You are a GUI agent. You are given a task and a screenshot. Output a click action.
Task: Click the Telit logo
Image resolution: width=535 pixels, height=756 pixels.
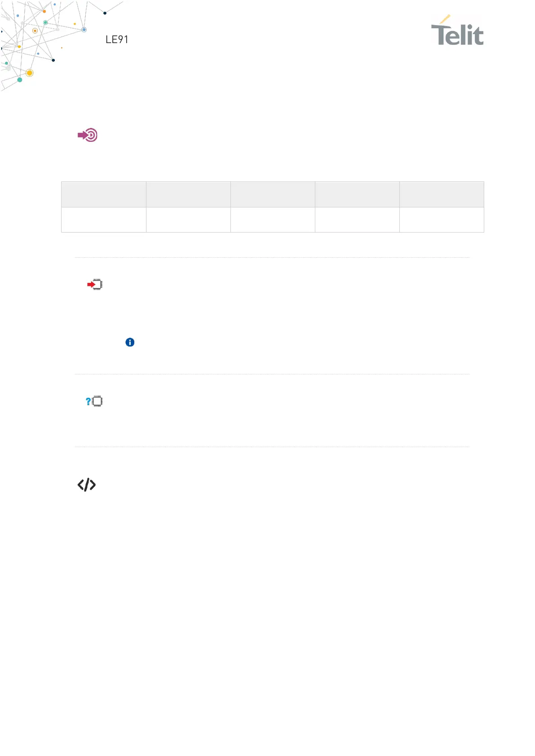[x=457, y=30]
